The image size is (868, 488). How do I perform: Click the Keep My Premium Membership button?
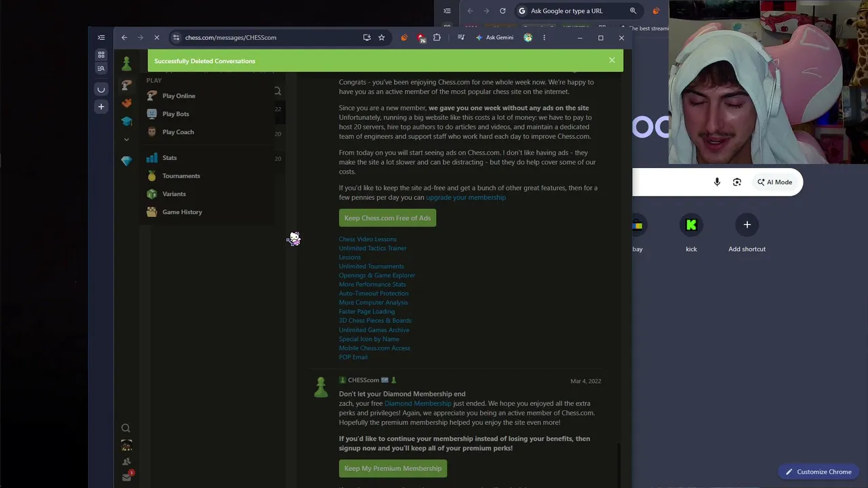click(393, 468)
